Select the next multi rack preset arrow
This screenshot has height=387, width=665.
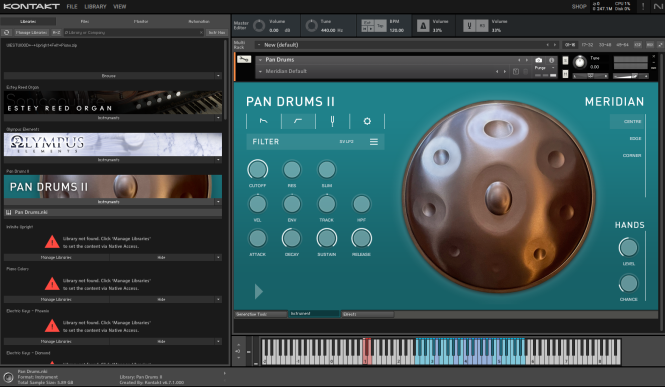coord(555,45)
